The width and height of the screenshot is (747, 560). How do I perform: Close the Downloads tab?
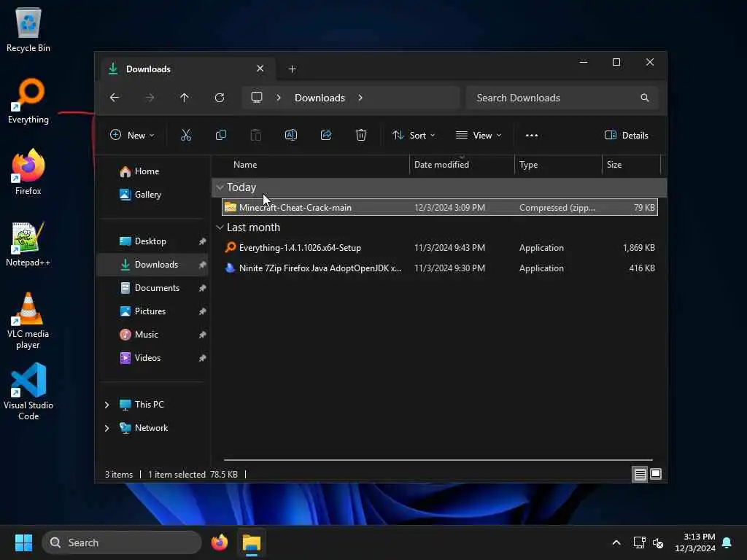[x=260, y=69]
